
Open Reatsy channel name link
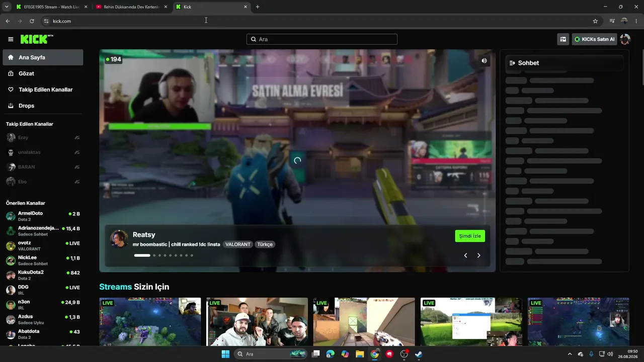point(144,235)
